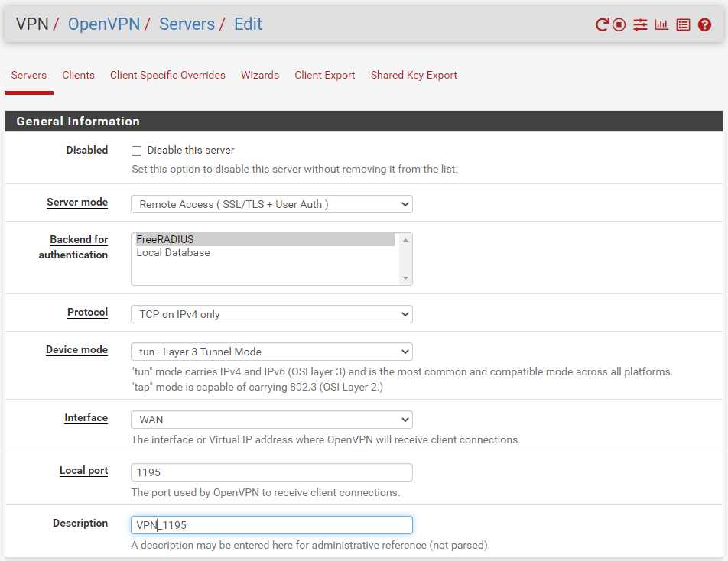Open the Device mode dropdown
The image size is (728, 561).
271,352
